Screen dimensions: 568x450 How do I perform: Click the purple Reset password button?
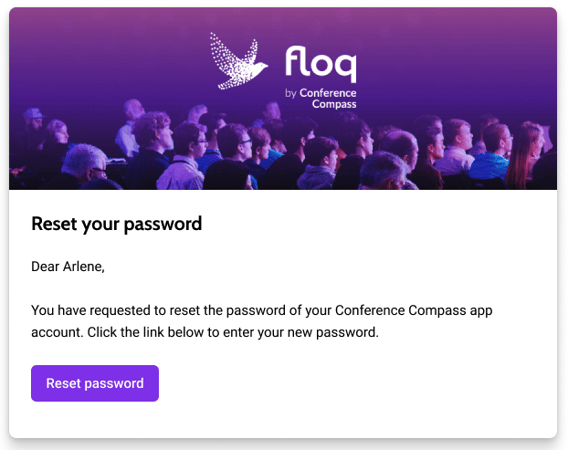pyautogui.click(x=95, y=383)
